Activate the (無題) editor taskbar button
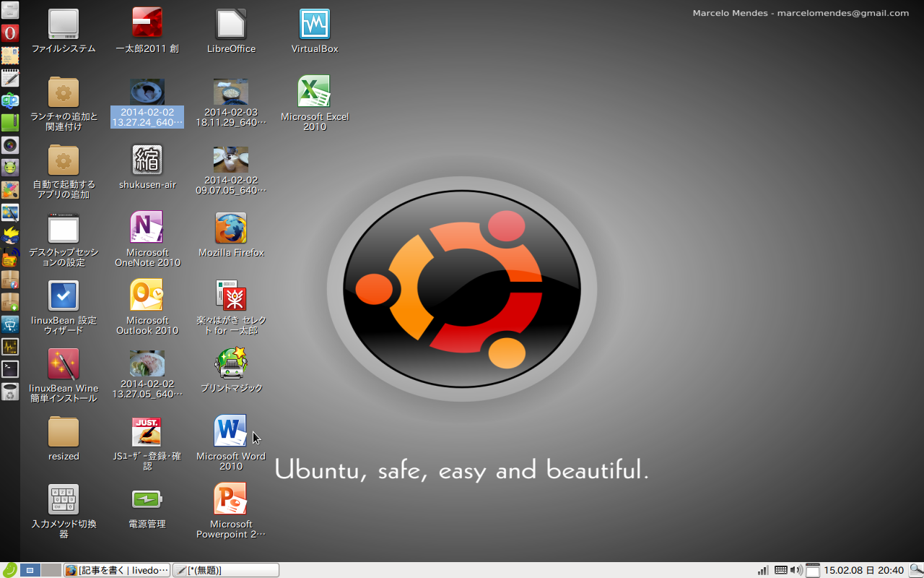The height and width of the screenshot is (578, 924). click(226, 570)
